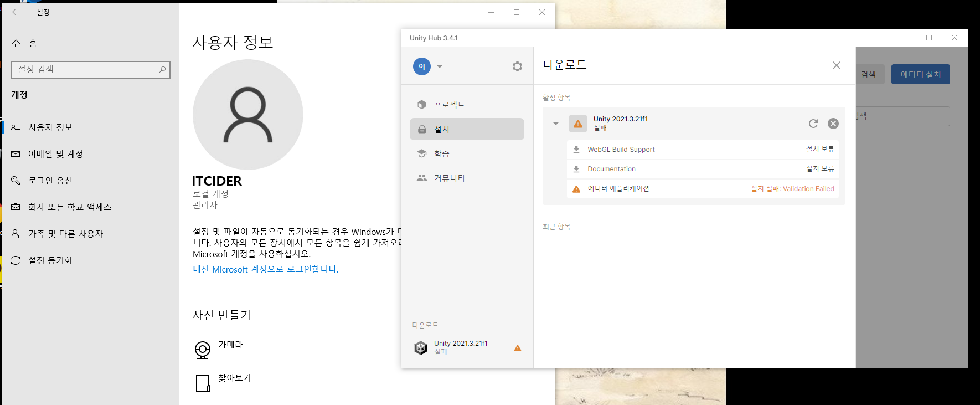This screenshot has width=980, height=405.
Task: Click the Unity Hub account avatar
Action: 422,66
